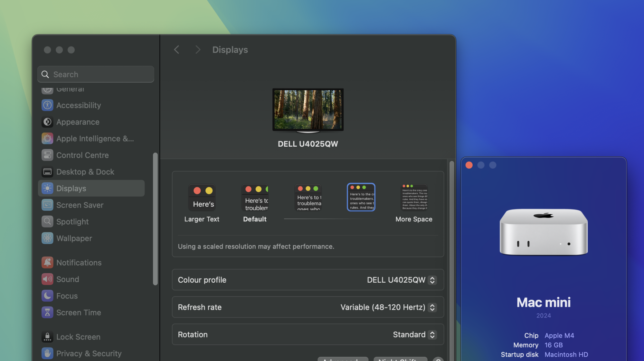
Task: Click the Spotlight sidebar icon
Action: [x=47, y=221]
